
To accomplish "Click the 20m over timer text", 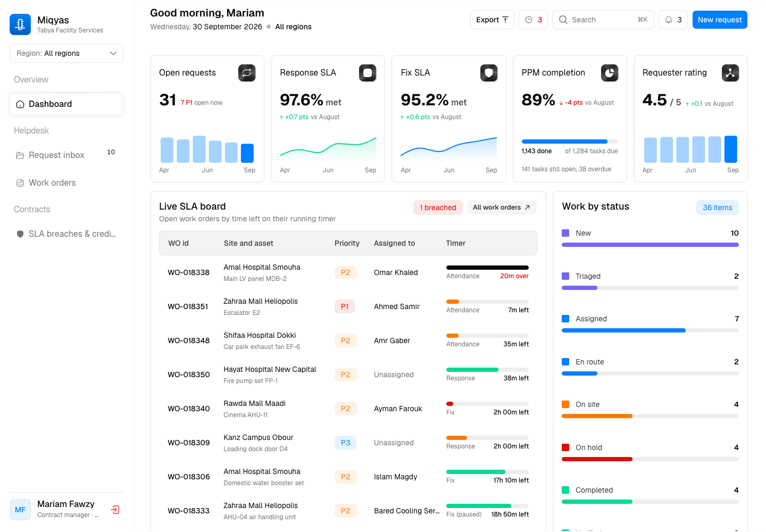I will pos(514,276).
